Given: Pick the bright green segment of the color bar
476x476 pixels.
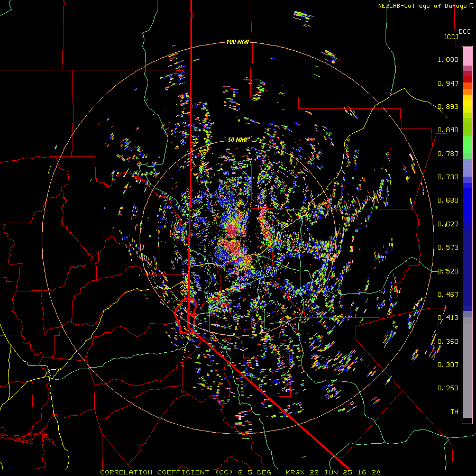Looking at the screenshot, I should (467, 144).
